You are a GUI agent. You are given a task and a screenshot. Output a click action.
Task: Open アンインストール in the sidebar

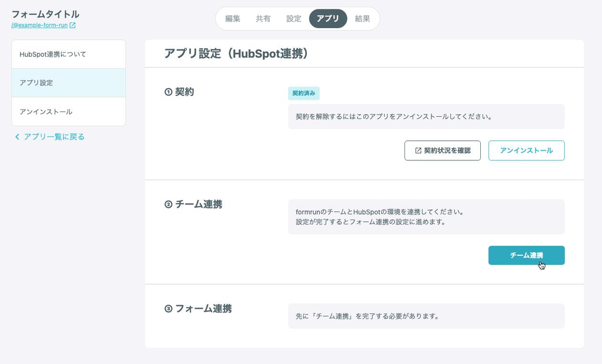click(69, 112)
